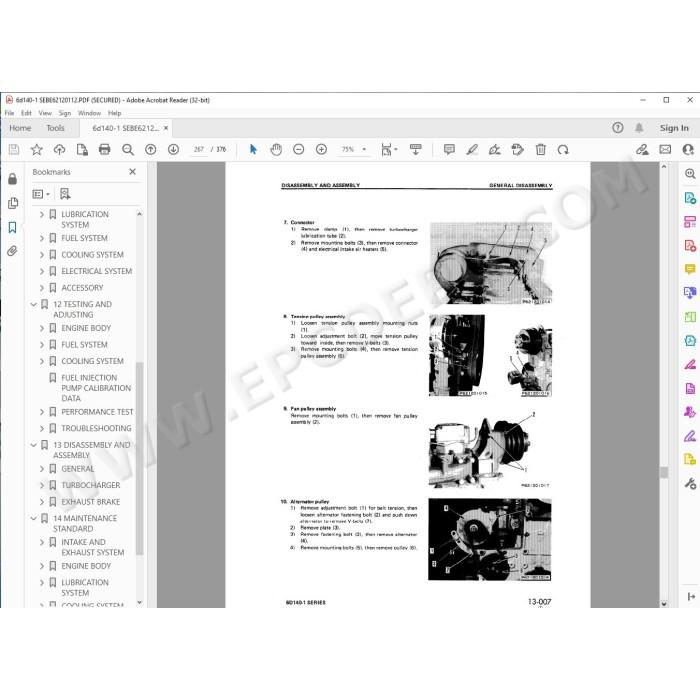Click the Sign In button
The height and width of the screenshot is (700, 700).
(x=674, y=128)
